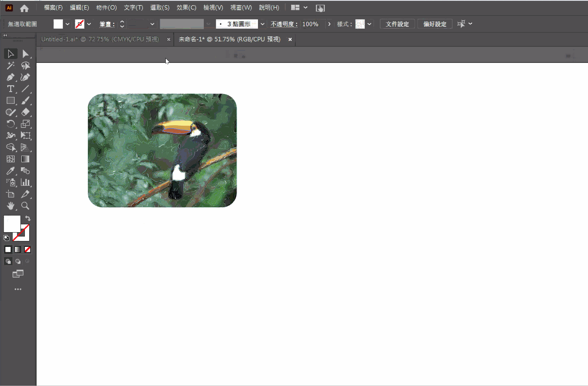Set stroke to None
Image resolution: width=588 pixels, height=386 pixels.
click(27, 249)
